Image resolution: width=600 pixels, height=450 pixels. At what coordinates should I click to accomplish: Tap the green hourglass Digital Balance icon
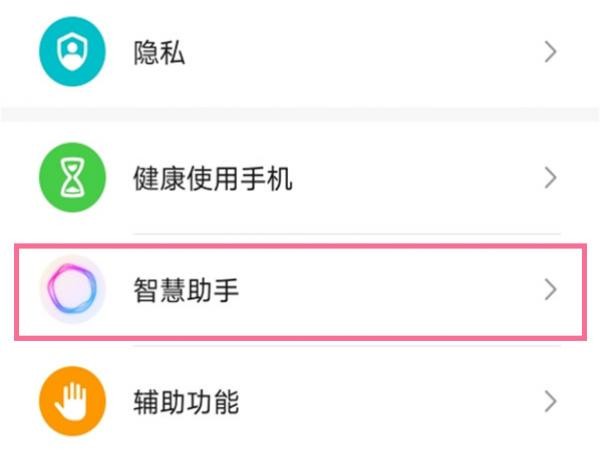click(x=72, y=178)
